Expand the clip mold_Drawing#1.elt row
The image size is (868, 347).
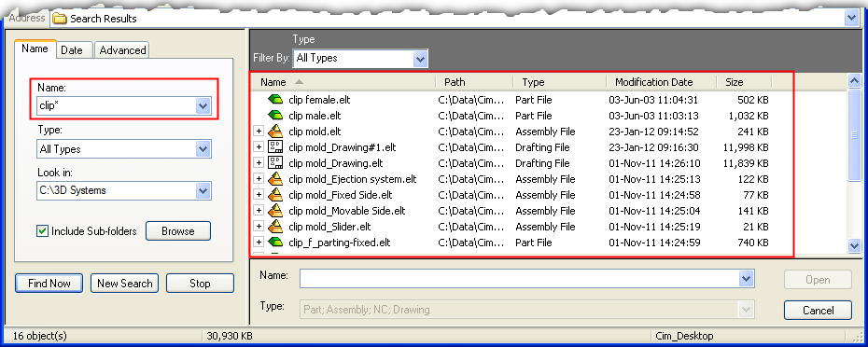(258, 147)
